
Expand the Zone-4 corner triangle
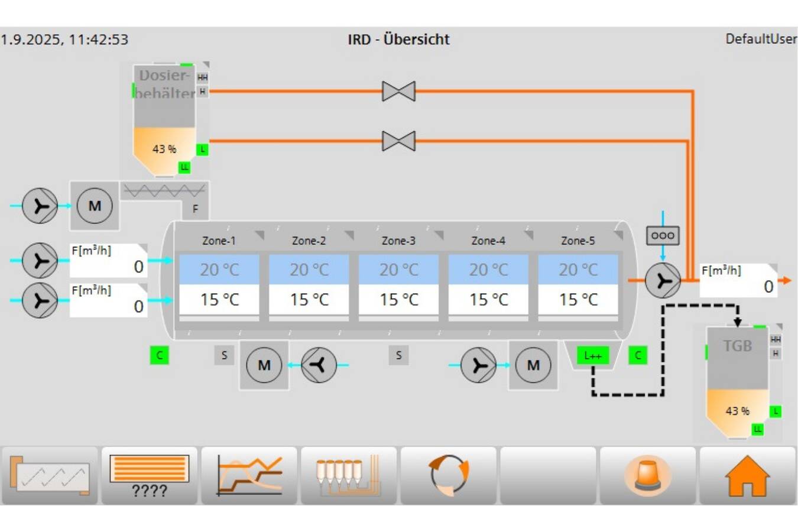tap(528, 235)
